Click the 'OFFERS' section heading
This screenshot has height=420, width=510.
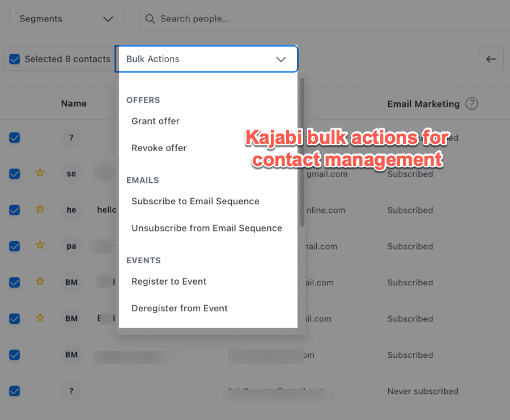click(x=143, y=100)
